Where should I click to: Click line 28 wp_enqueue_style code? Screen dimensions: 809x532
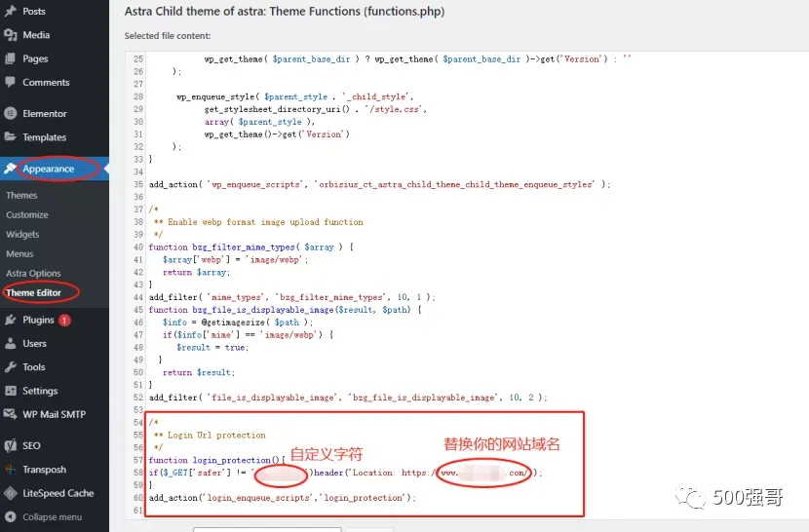(295, 96)
